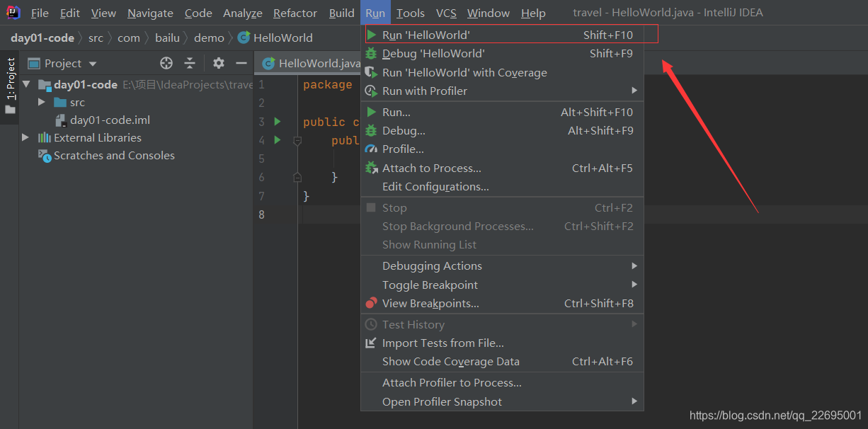Open the Navigate menu
Image resolution: width=868 pixels, height=429 pixels.
coord(150,13)
